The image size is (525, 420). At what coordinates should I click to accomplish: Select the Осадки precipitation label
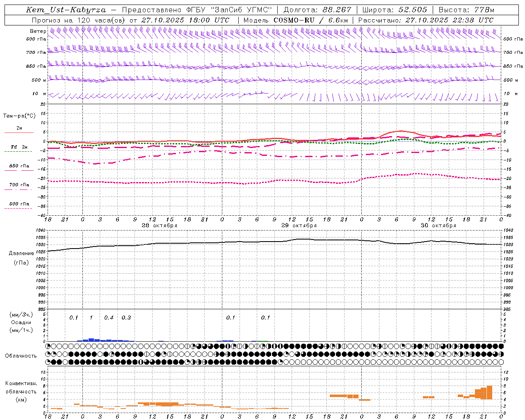coord(21,322)
